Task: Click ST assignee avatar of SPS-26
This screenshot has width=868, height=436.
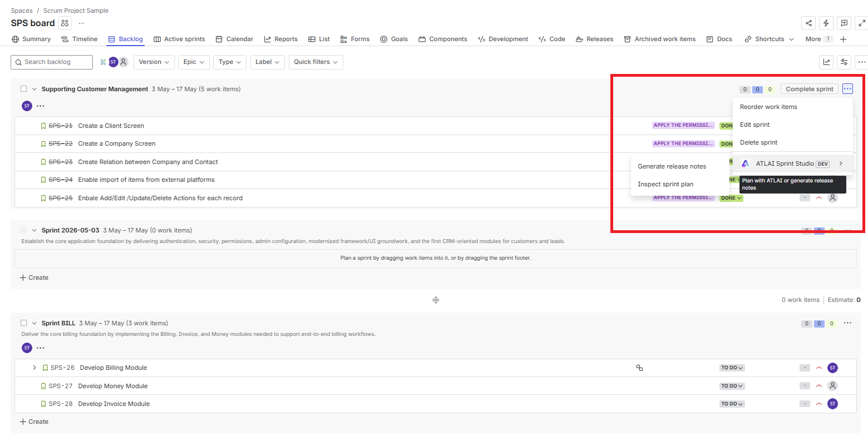Action: coord(832,368)
